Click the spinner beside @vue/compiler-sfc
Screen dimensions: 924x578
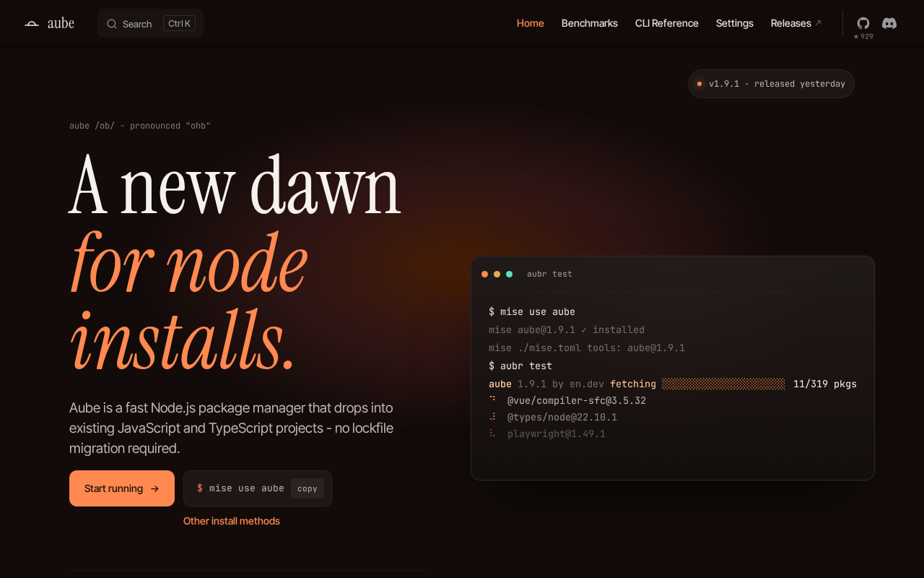click(493, 398)
